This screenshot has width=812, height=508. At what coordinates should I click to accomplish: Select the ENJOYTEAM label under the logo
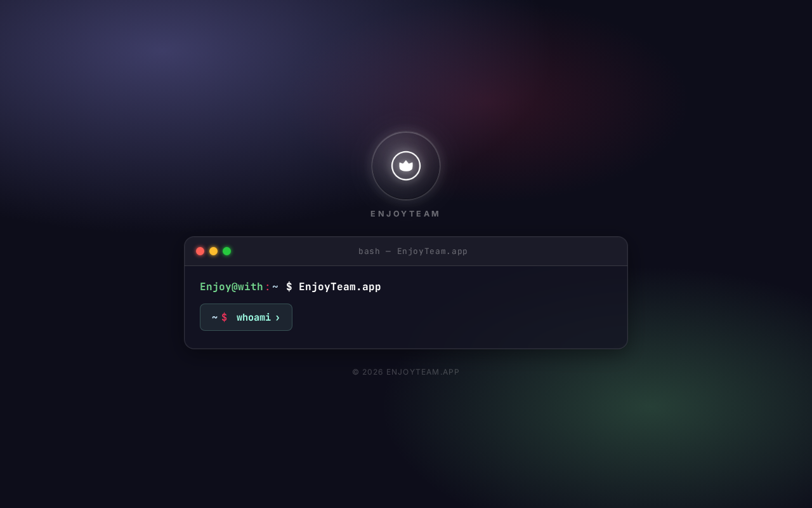pos(405,214)
